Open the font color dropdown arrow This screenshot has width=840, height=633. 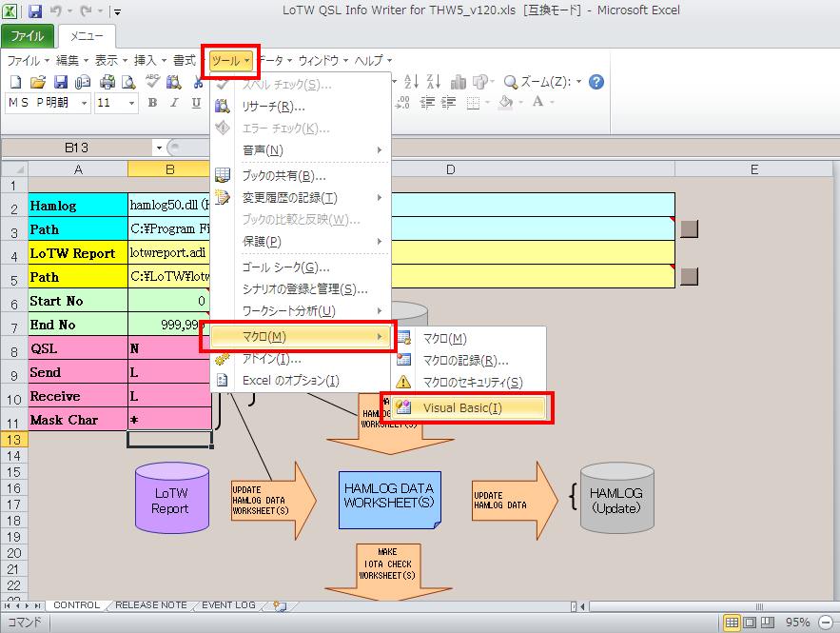[x=552, y=102]
